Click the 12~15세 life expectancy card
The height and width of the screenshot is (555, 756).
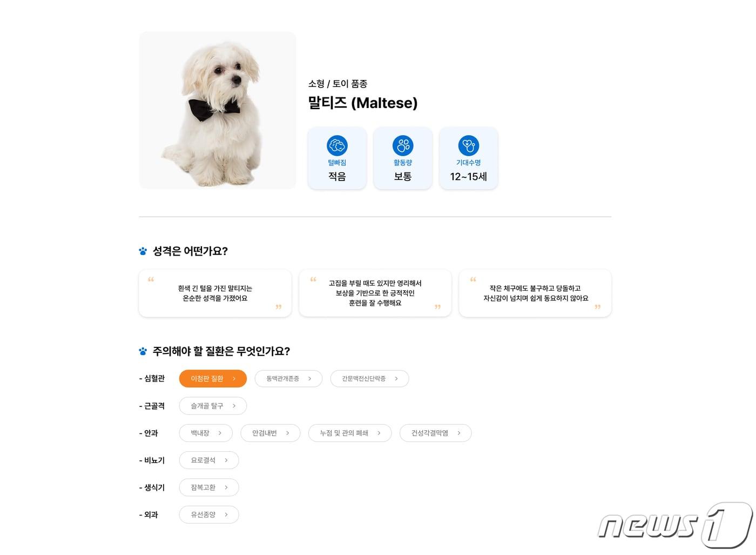(x=469, y=158)
